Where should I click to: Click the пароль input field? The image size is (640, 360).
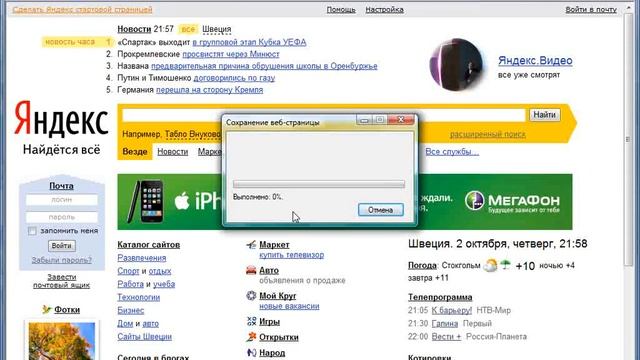pyautogui.click(x=62, y=217)
